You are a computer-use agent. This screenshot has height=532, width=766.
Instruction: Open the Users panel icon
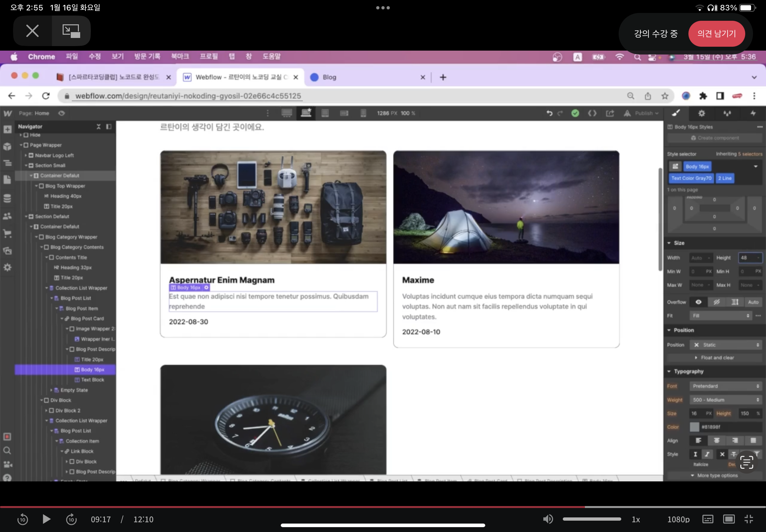tap(7, 216)
